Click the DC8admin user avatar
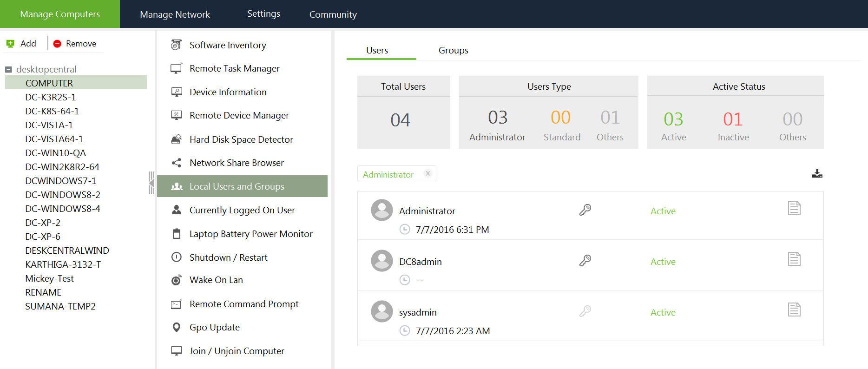868x369 pixels. coord(381,261)
